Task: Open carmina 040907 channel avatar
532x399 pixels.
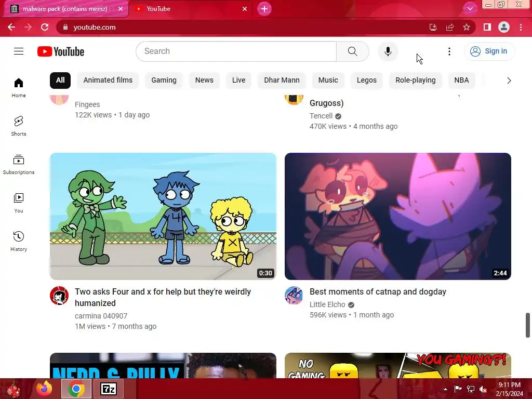Action: click(x=59, y=296)
